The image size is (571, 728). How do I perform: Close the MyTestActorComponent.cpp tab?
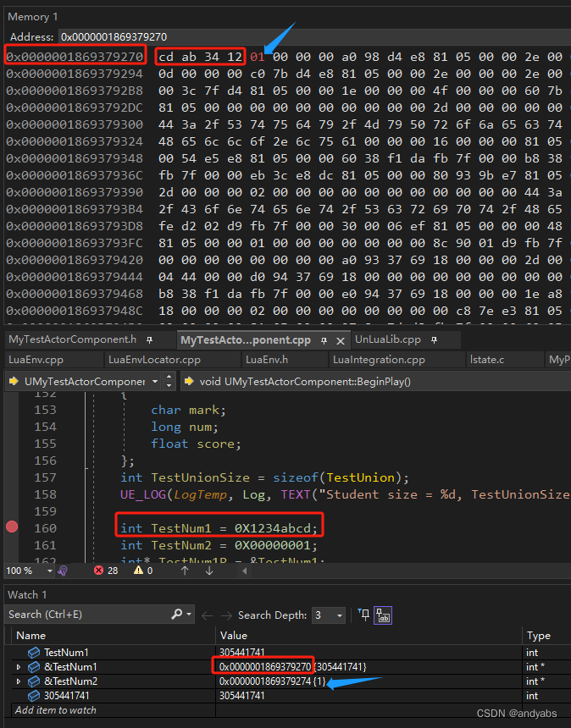pyautogui.click(x=341, y=341)
